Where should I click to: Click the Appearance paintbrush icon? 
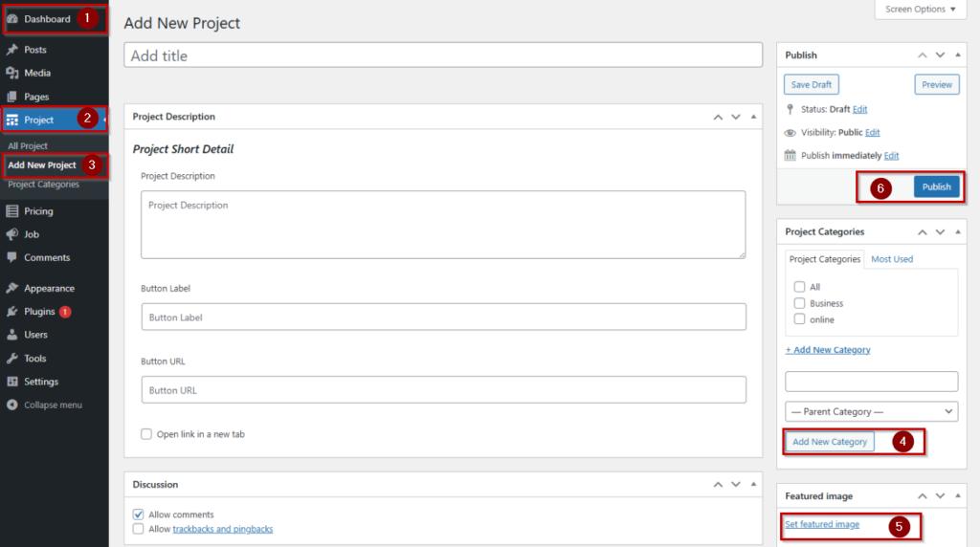(11, 288)
